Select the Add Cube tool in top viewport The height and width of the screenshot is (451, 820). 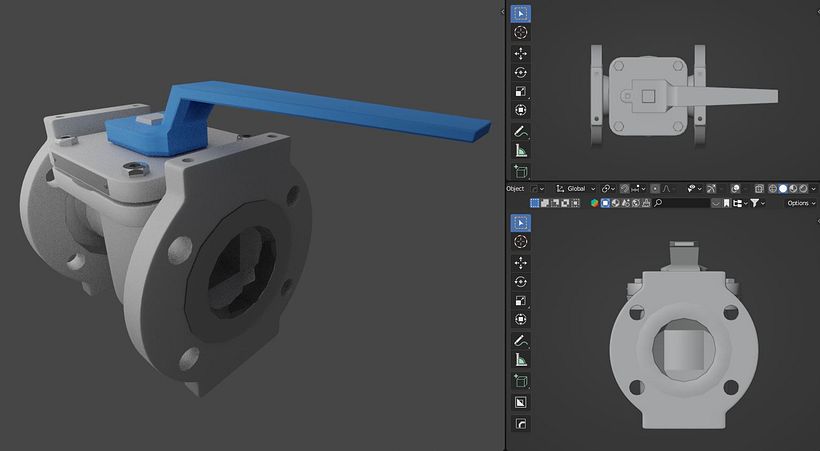(520, 171)
